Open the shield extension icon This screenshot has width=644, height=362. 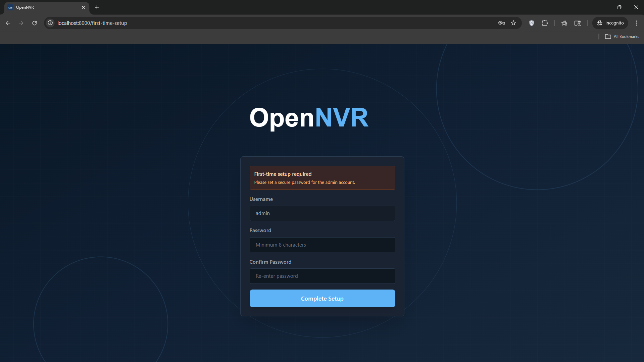tap(532, 23)
